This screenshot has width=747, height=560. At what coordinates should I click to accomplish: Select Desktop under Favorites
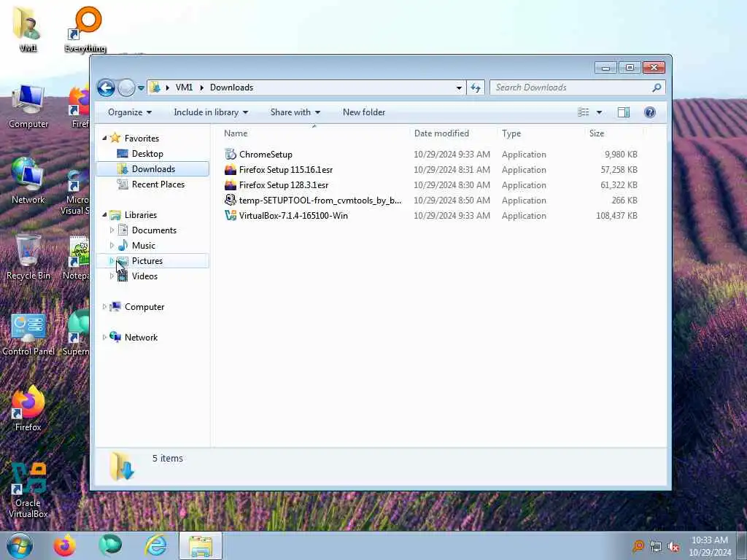click(147, 154)
